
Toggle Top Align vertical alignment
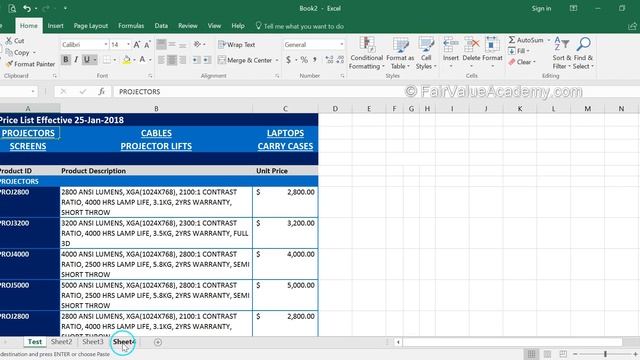point(162,44)
